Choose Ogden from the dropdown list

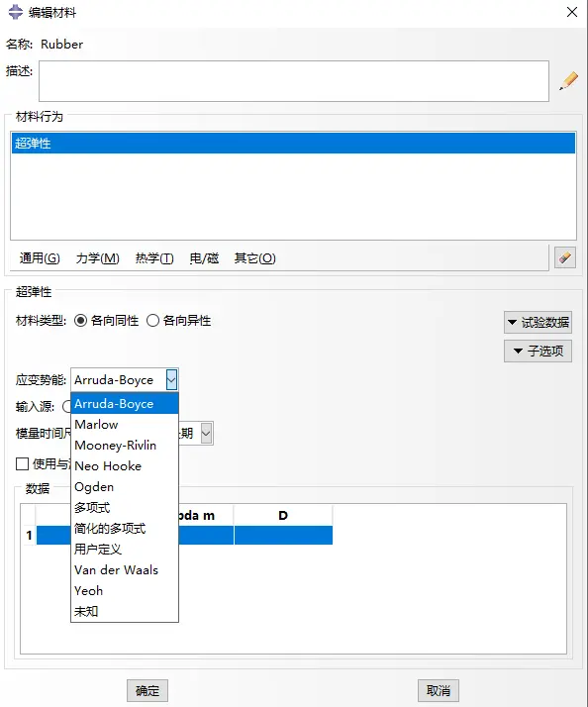[125, 487]
